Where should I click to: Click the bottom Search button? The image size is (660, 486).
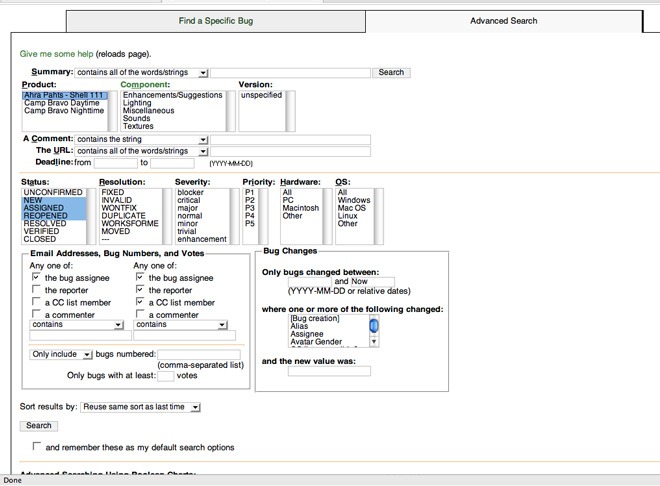39,426
